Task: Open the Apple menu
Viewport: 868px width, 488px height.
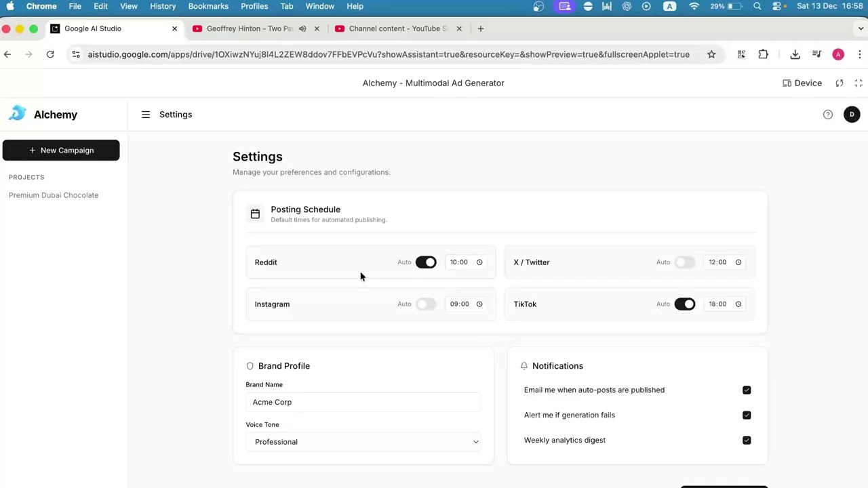Action: (10, 6)
